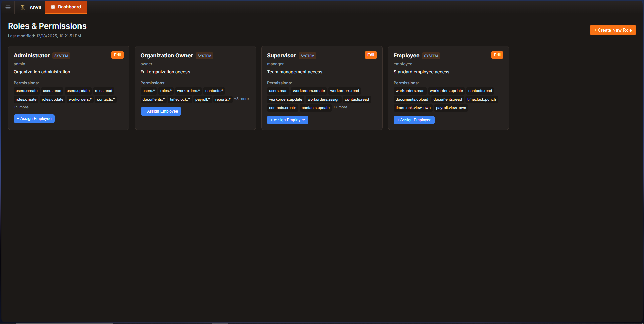
Task: Assign an employee to Administrator
Action: (x=34, y=118)
